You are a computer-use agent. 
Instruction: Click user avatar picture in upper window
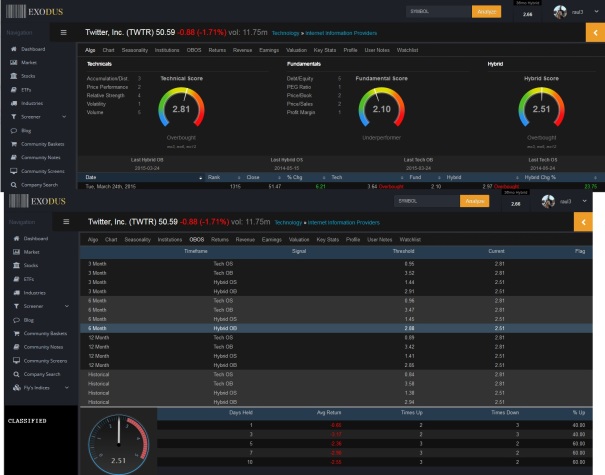[560, 12]
